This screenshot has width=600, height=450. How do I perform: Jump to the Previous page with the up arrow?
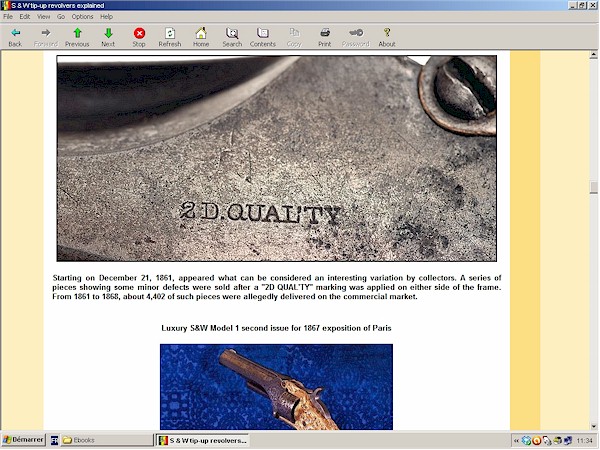(x=77, y=33)
